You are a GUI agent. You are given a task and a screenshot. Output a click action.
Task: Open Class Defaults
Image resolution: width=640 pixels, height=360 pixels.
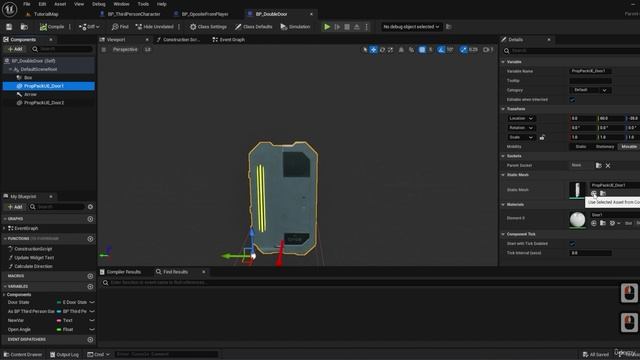[253, 27]
